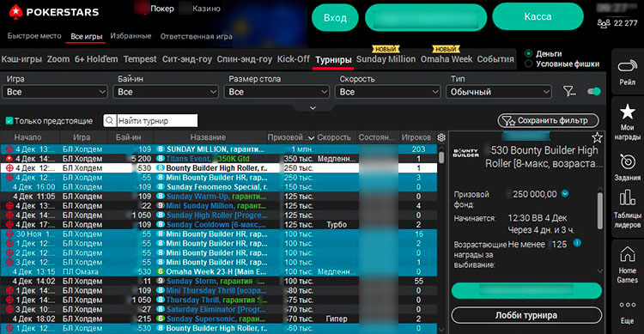Open Мои награды star icon
Viewport: 644px width, 334px height.
(x=627, y=112)
